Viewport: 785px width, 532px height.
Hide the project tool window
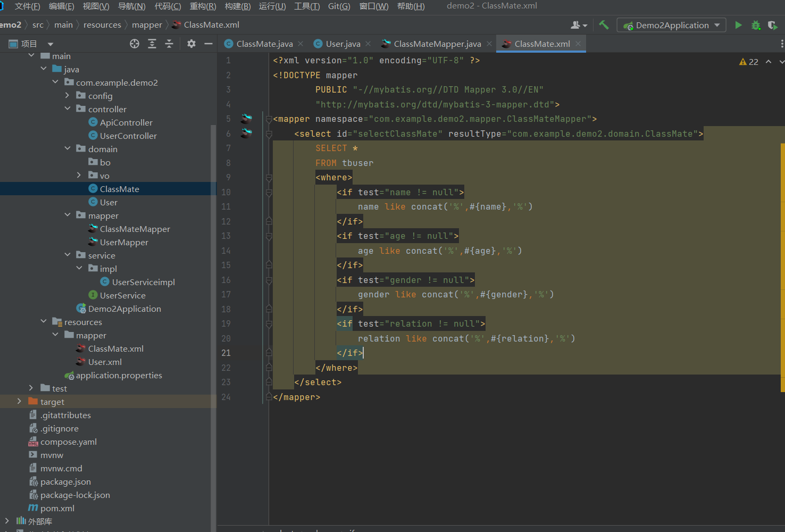208,44
